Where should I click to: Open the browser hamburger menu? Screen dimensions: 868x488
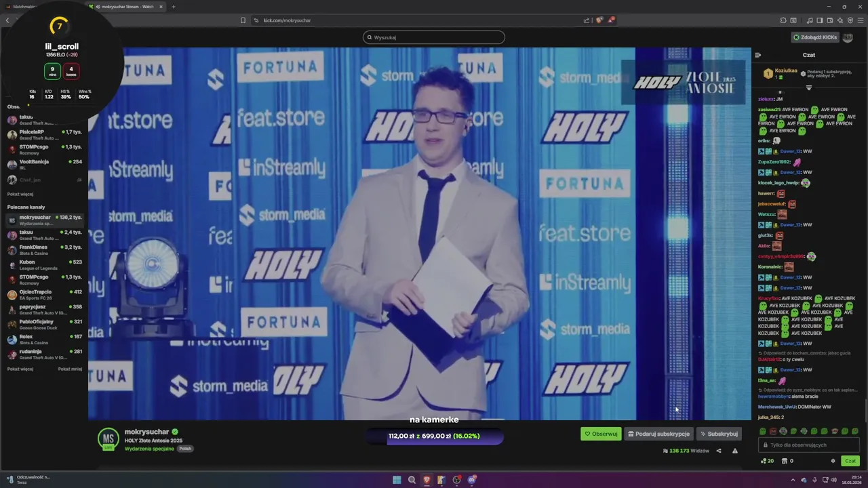pos(860,20)
